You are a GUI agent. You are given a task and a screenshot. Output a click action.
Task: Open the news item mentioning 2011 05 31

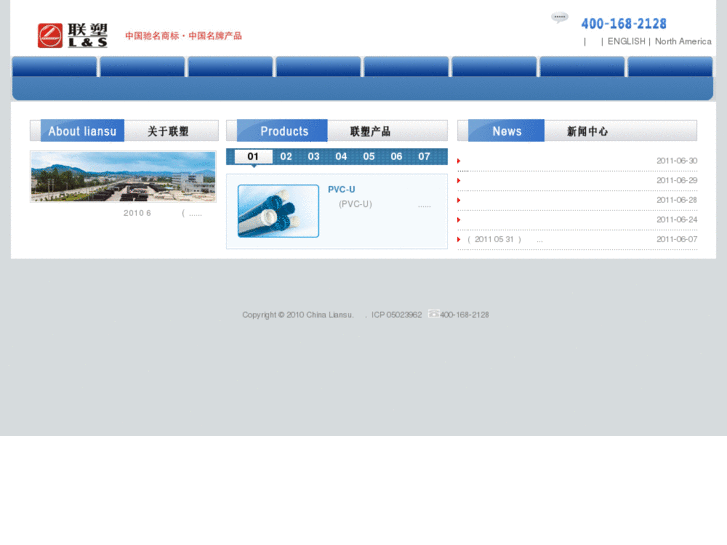pyautogui.click(x=505, y=239)
